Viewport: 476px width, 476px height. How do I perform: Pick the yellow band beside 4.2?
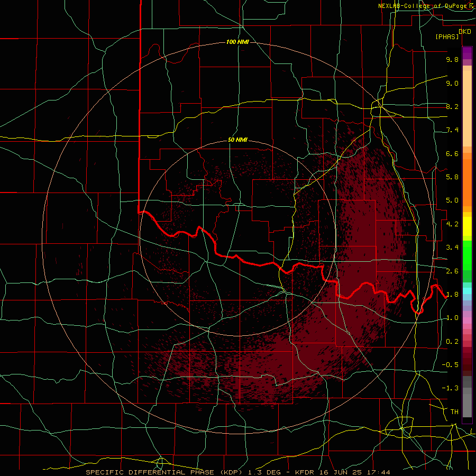pyautogui.click(x=467, y=226)
